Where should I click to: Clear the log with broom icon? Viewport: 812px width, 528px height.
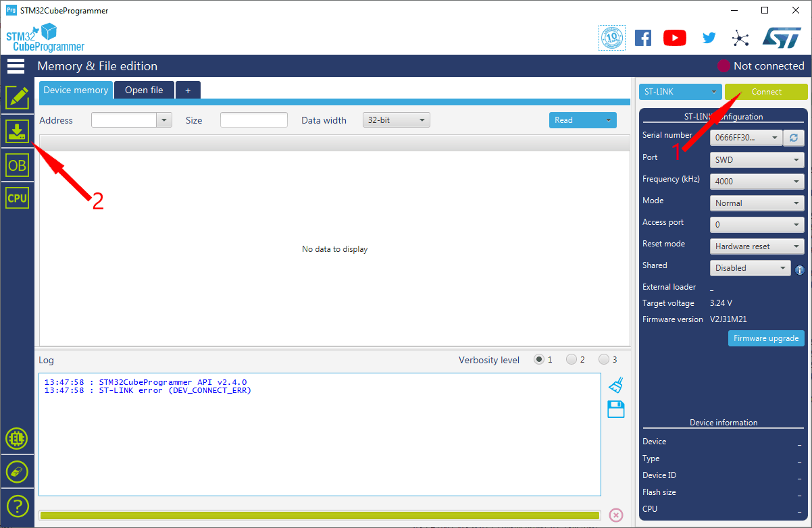(615, 386)
